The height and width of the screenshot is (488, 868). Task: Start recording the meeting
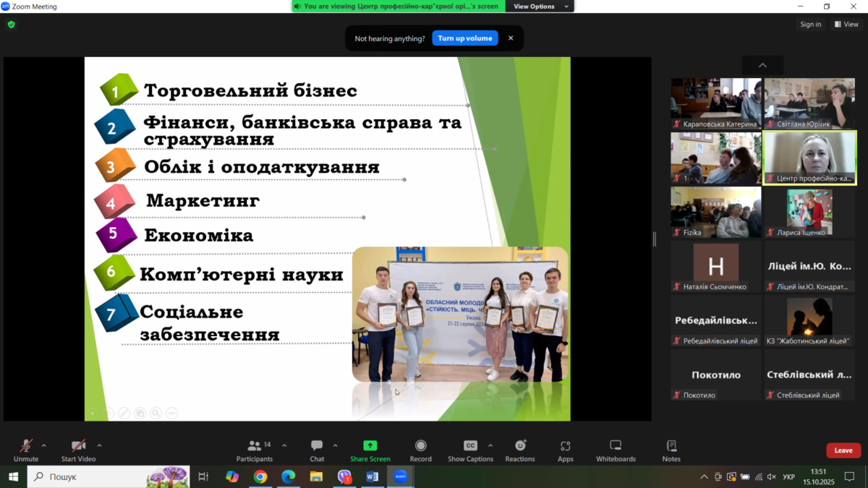point(420,450)
